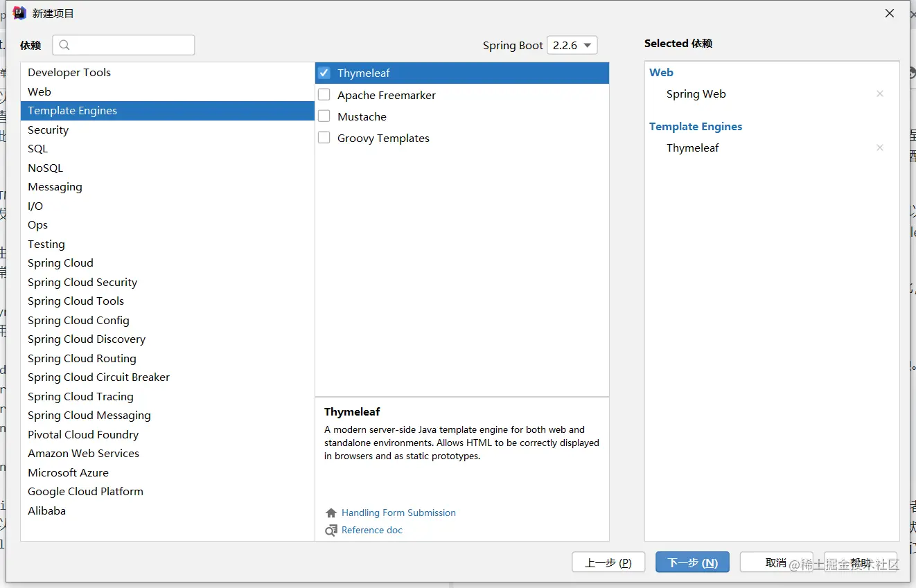Select Spring Cloud Config category
Viewport: 916px width, 588px height.
coord(168,320)
